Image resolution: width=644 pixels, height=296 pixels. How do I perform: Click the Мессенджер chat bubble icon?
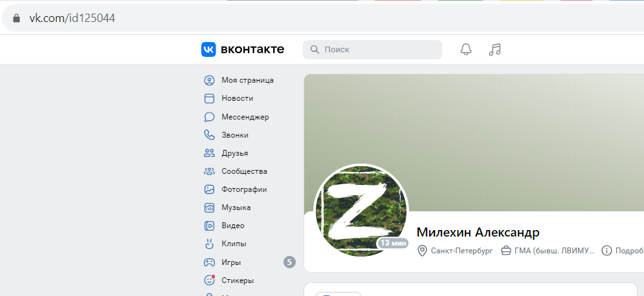tap(210, 117)
